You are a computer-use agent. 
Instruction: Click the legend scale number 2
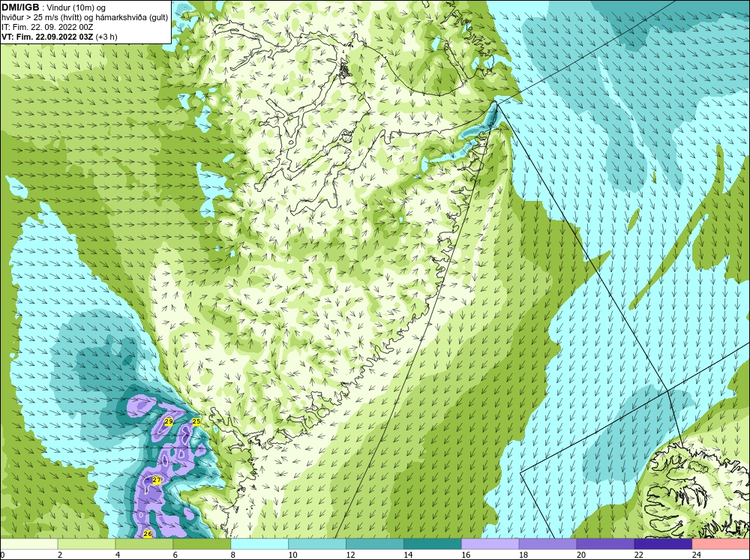(x=60, y=555)
